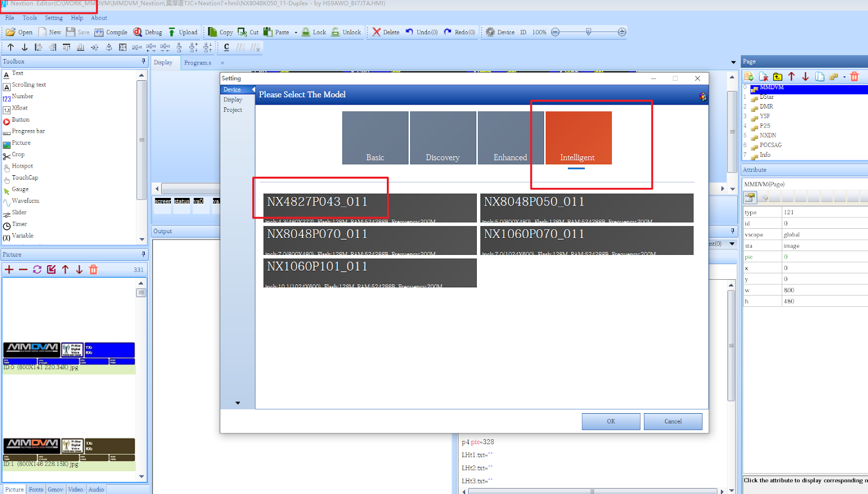Select the DStar page in Page list
This screenshot has width=868, height=494.
click(x=767, y=97)
